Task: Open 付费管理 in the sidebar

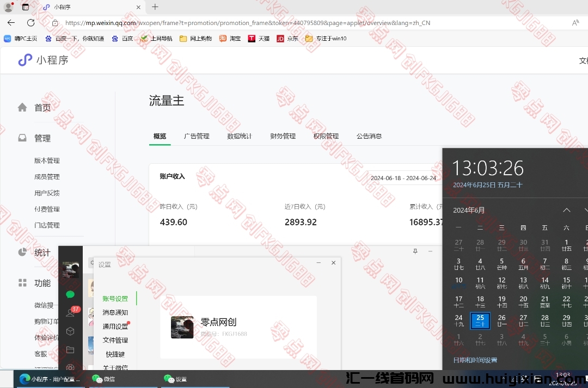Action: coord(47,209)
